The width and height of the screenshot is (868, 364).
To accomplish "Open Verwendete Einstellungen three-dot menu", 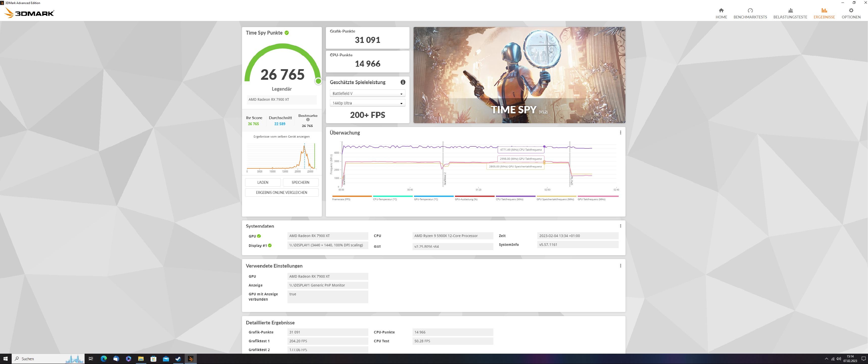I will pyautogui.click(x=620, y=266).
